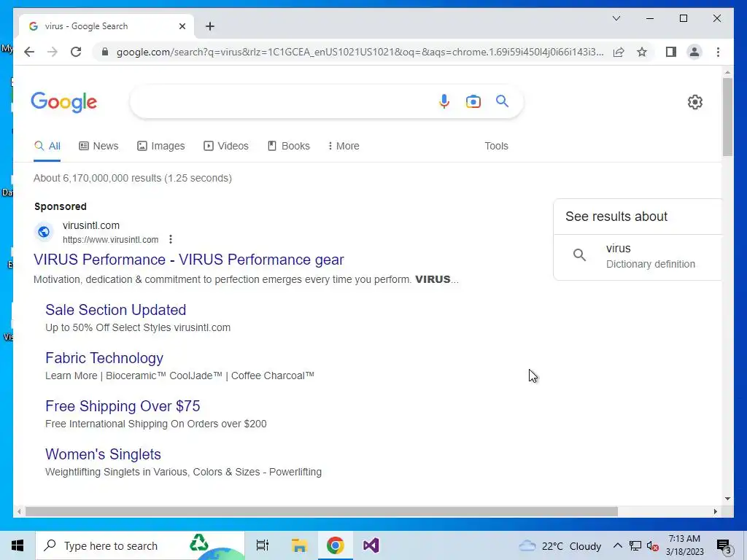
Task: Open File Explorer from taskbar
Action: coord(299,545)
